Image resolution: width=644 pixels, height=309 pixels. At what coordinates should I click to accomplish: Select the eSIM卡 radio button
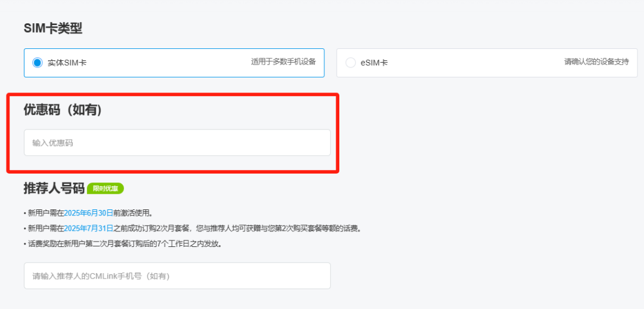[351, 63]
